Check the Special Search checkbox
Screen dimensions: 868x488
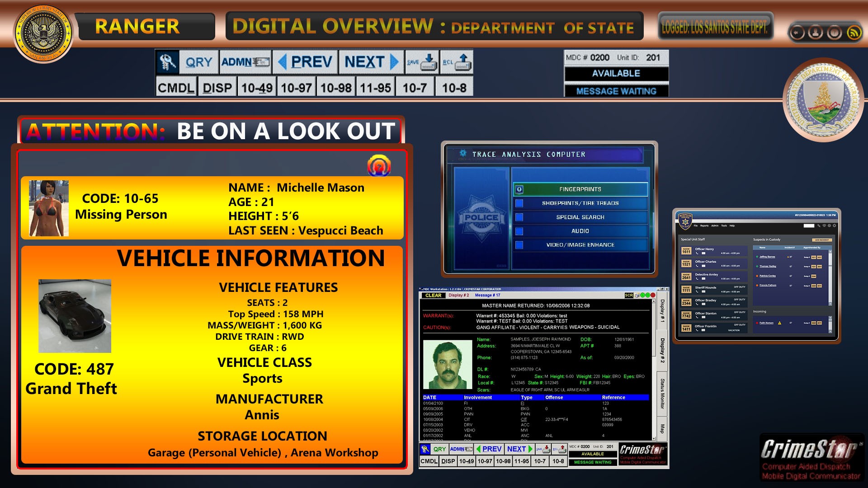point(519,217)
